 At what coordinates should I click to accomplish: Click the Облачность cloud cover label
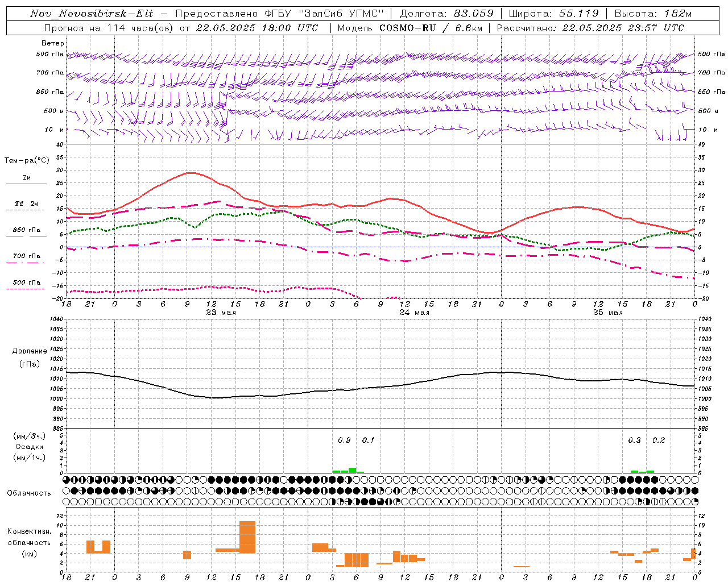tap(29, 493)
